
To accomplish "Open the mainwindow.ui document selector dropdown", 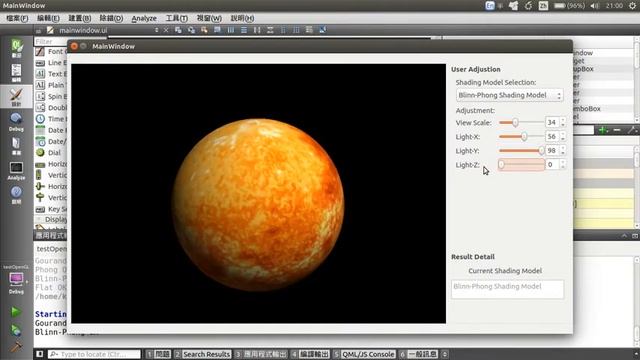I will click(156, 30).
